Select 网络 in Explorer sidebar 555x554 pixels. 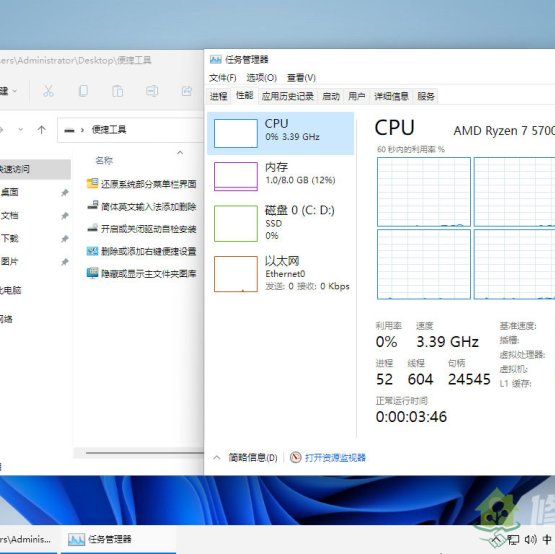point(6,319)
